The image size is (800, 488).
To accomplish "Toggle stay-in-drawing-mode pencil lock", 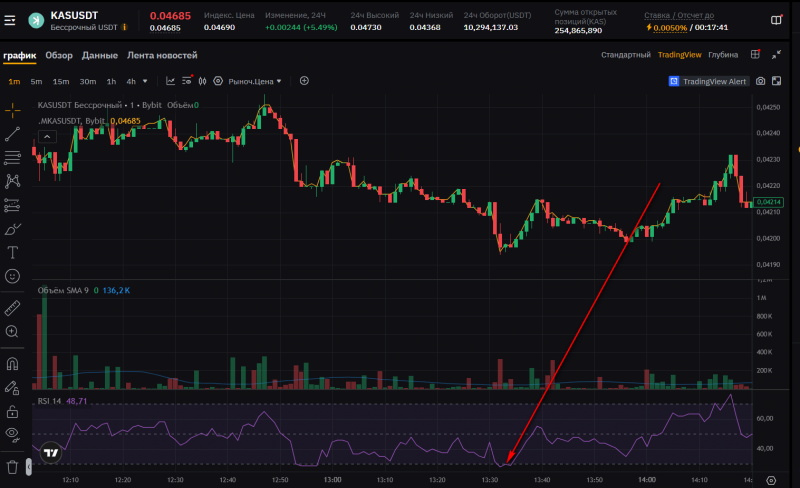I will tap(12, 388).
